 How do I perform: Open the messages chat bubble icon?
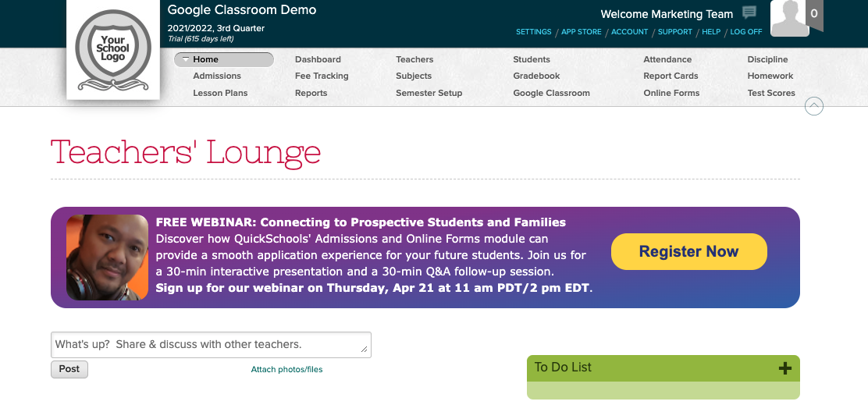[749, 12]
